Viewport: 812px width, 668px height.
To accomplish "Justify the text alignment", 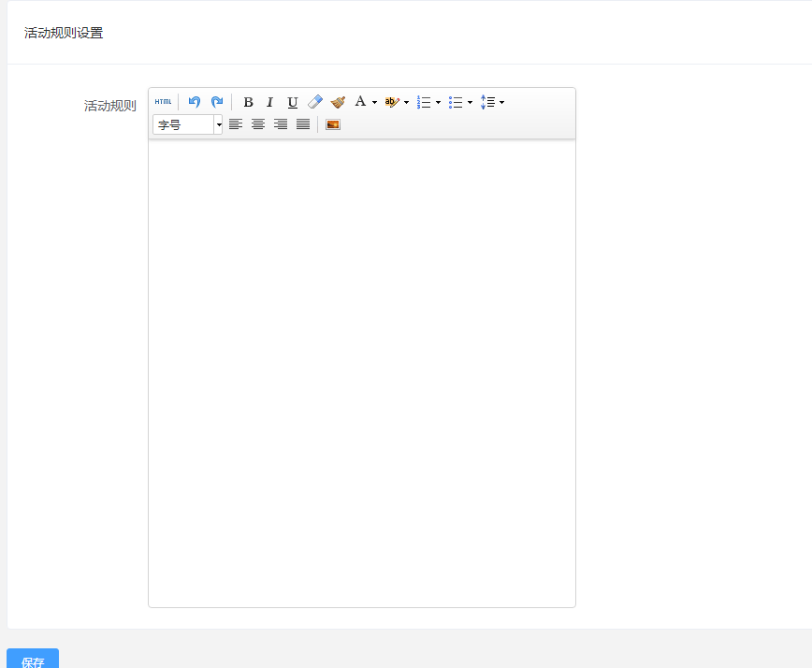I will coord(303,124).
